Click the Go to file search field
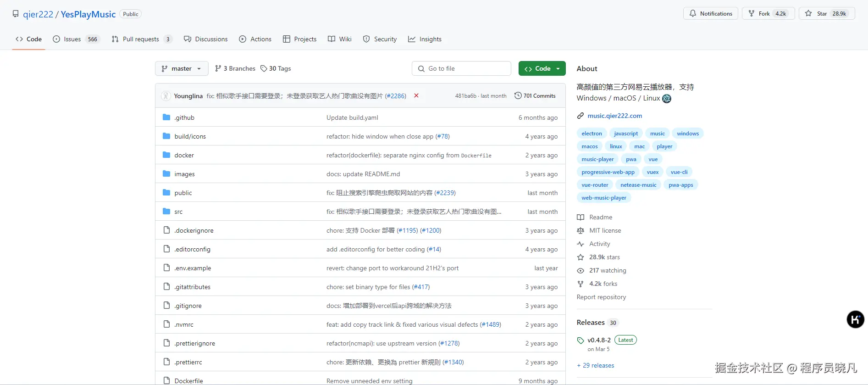868x385 pixels. [461, 68]
